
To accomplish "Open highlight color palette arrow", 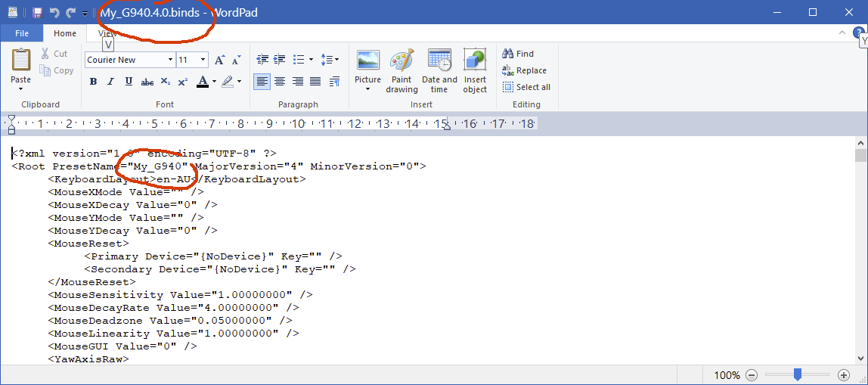I will coord(239,82).
